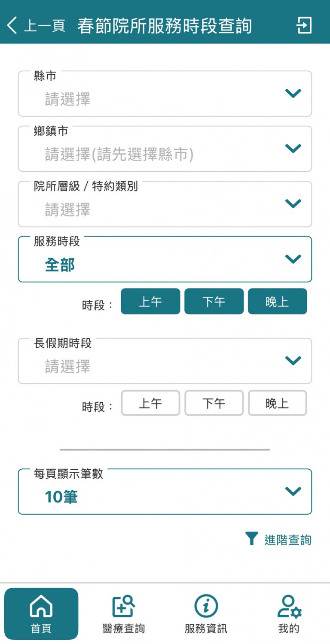Open the 進階查詢 advanced search link
This screenshot has height=644, width=330.
pyautogui.click(x=287, y=540)
